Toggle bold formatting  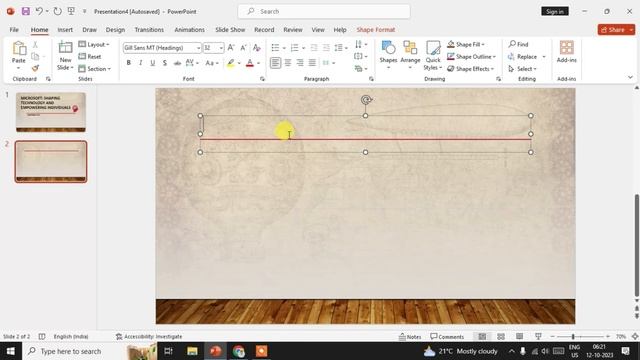pos(129,63)
